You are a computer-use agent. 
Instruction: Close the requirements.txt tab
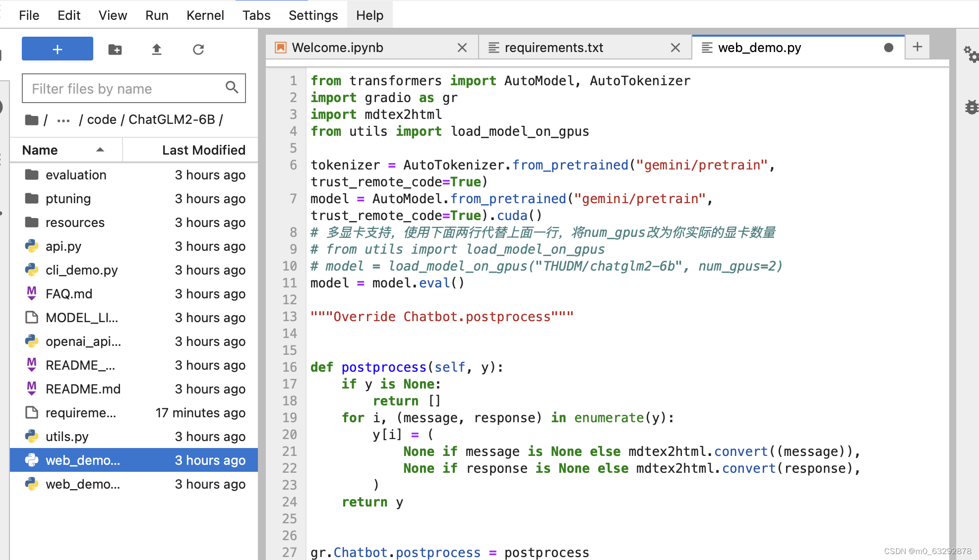tap(675, 48)
